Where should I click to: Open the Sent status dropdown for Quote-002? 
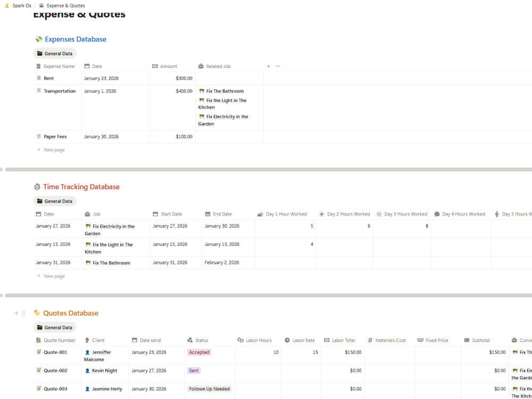click(194, 371)
